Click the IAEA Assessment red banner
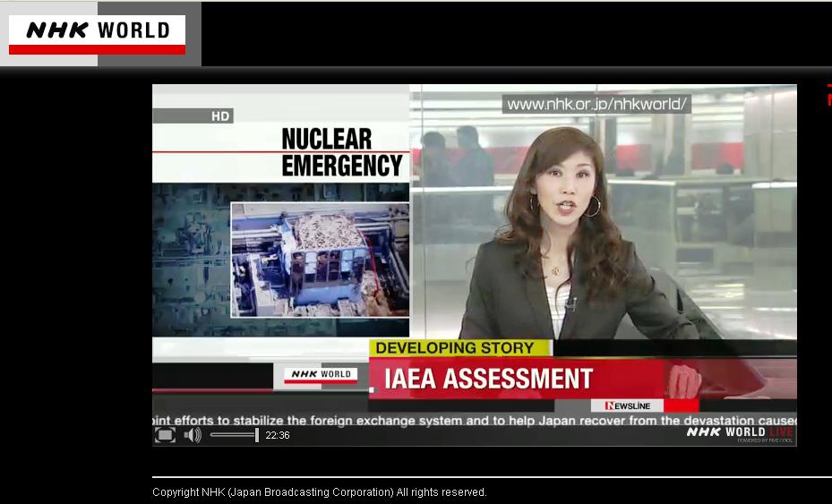 pos(488,379)
